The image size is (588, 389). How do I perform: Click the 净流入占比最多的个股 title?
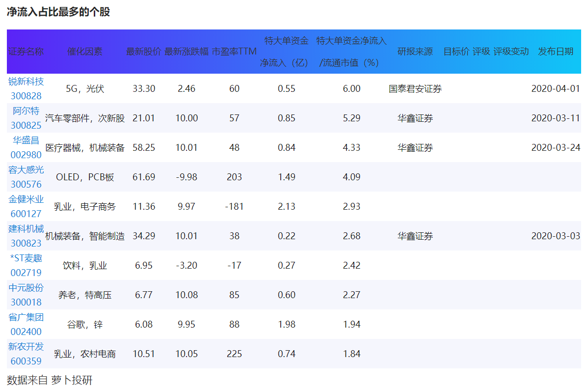[58, 12]
